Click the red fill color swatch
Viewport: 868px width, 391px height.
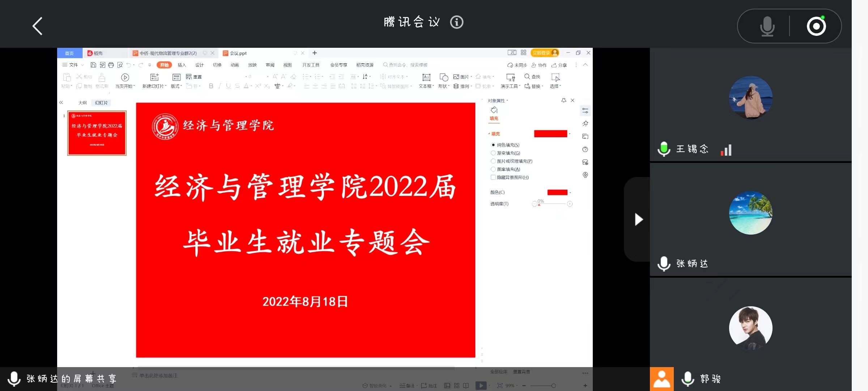pos(550,134)
